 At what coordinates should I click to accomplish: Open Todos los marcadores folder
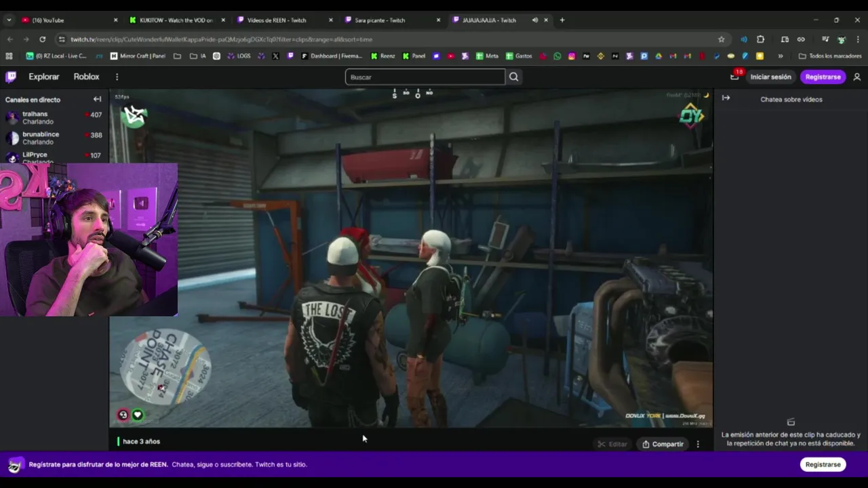[830, 56]
